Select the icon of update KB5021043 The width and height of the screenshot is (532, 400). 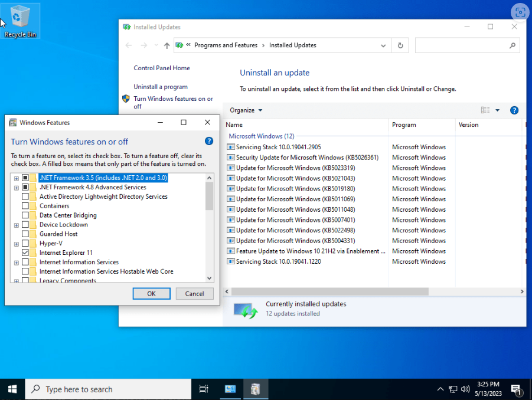tap(231, 178)
